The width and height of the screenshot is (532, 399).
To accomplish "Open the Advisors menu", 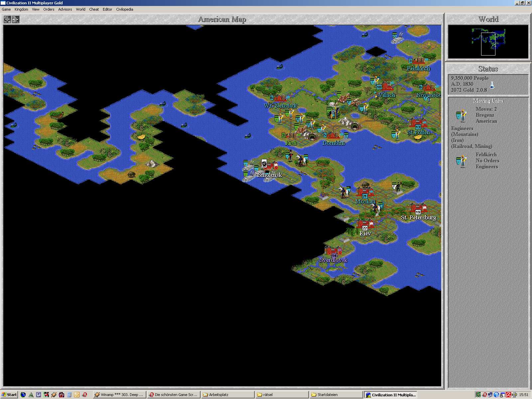I will 65,9.
